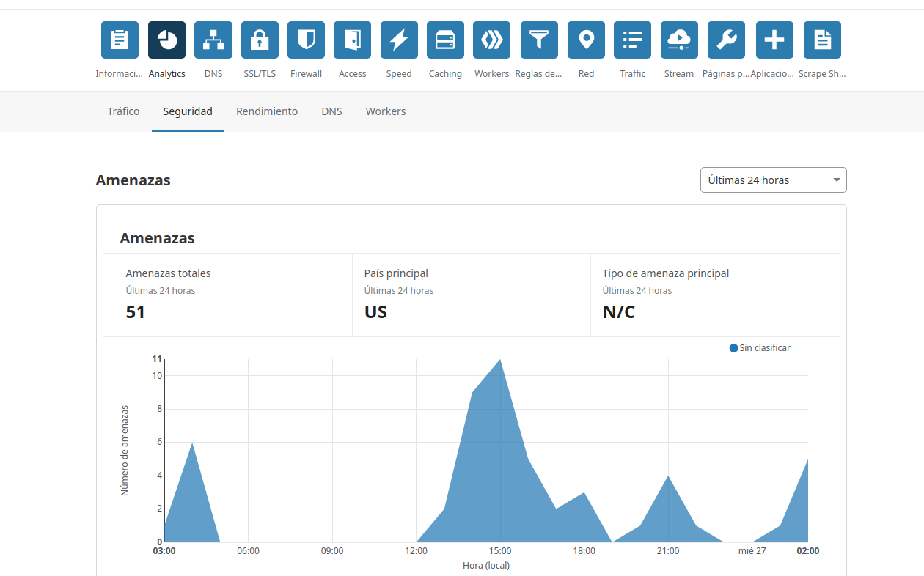This screenshot has width=924, height=576.
Task: Toggle the Sin clasificar legend series
Action: tap(760, 348)
